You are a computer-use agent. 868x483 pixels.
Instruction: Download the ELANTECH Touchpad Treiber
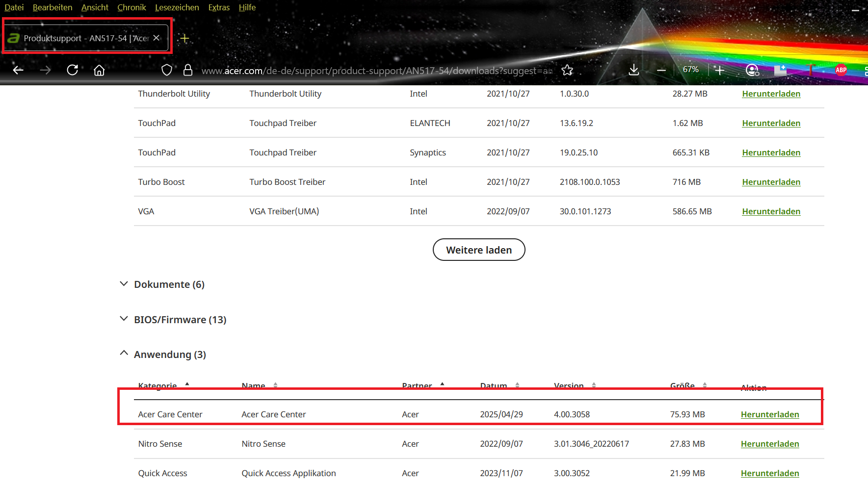tap(771, 123)
